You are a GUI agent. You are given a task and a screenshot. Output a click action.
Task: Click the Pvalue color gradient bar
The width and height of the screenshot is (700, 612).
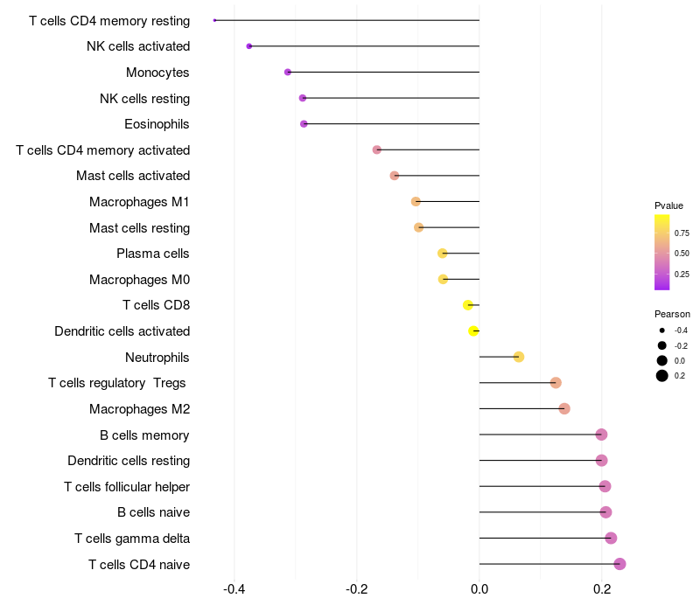click(x=662, y=252)
